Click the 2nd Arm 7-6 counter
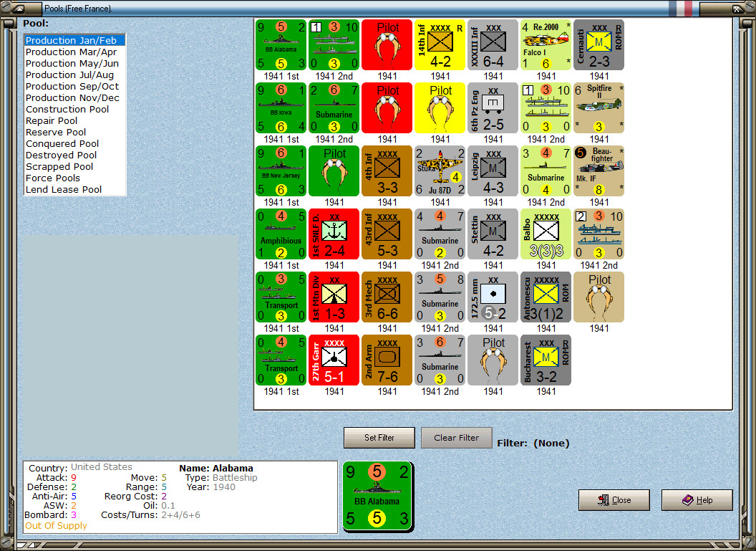The width and height of the screenshot is (756, 551). [x=387, y=360]
